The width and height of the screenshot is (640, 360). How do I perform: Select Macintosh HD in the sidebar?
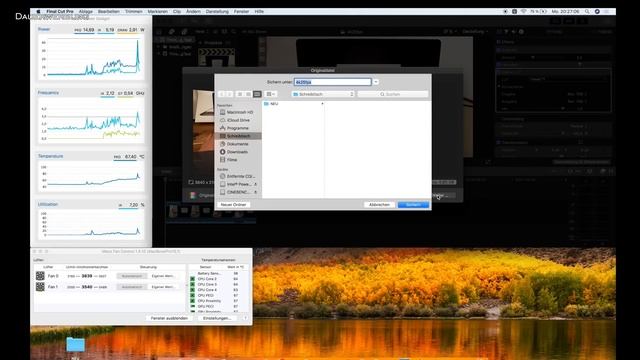[238, 112]
